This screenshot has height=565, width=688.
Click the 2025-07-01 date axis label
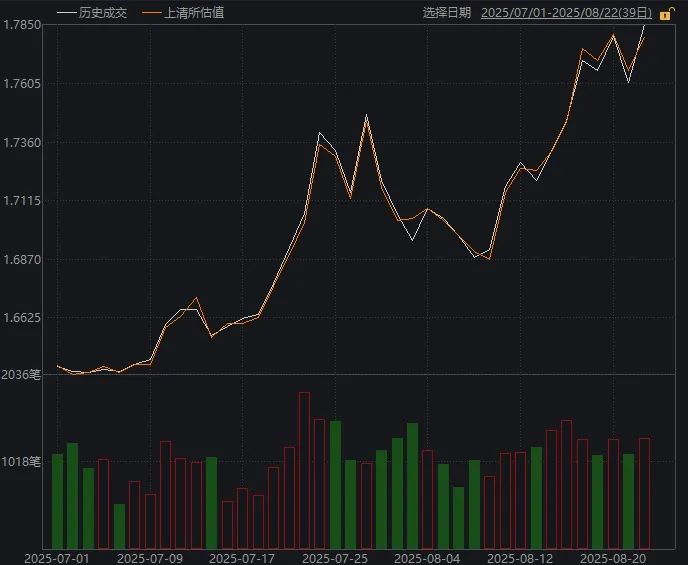click(x=57, y=557)
